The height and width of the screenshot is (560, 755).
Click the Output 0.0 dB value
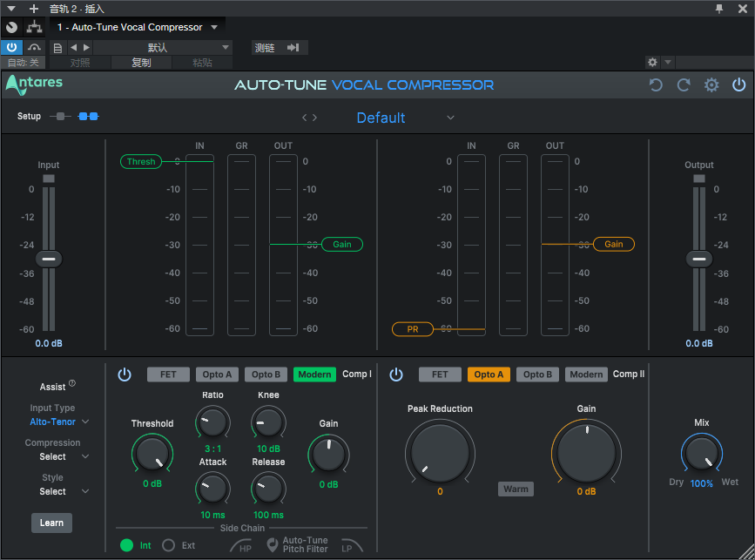(699, 344)
